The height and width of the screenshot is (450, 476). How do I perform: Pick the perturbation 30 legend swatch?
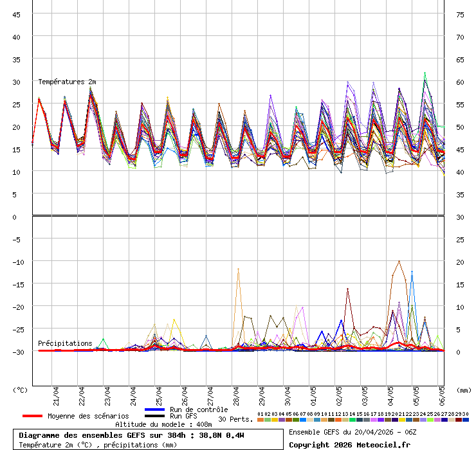pyautogui.click(x=466, y=420)
